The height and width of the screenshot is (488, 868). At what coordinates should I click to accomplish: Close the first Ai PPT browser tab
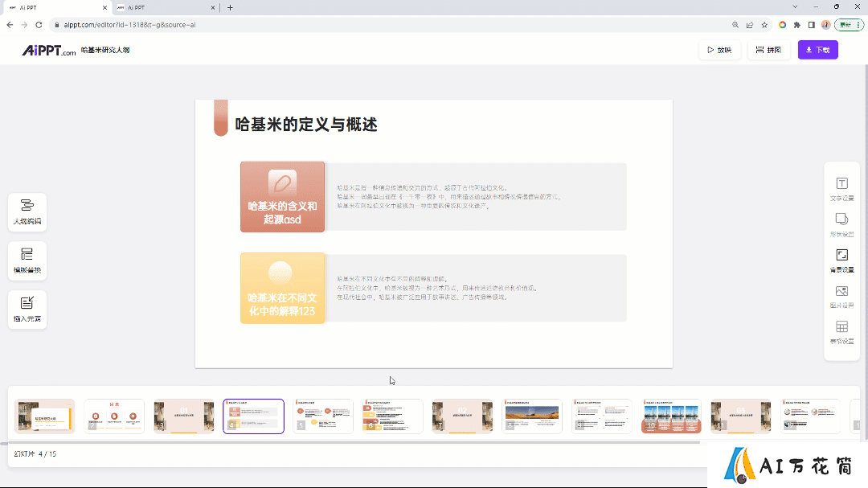[x=104, y=8]
